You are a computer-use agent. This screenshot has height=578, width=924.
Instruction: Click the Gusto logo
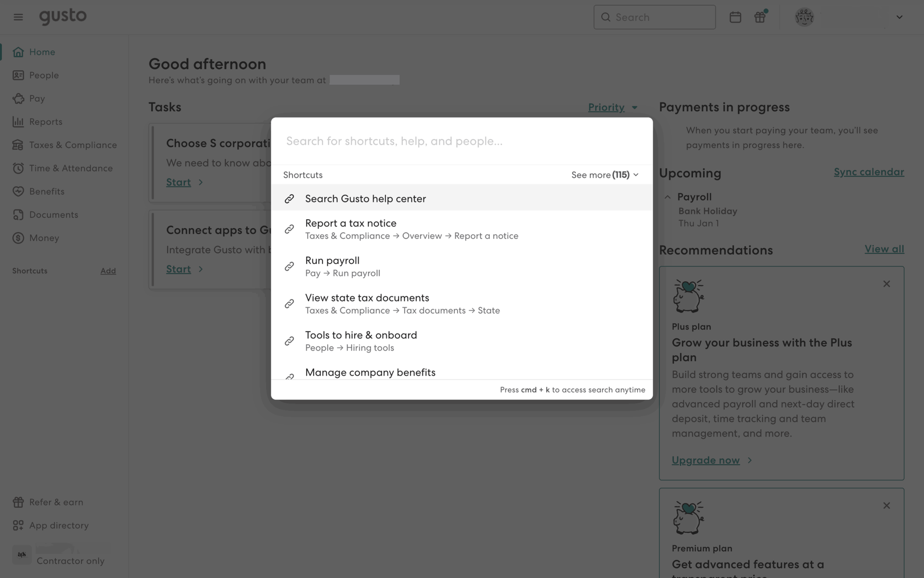point(63,17)
